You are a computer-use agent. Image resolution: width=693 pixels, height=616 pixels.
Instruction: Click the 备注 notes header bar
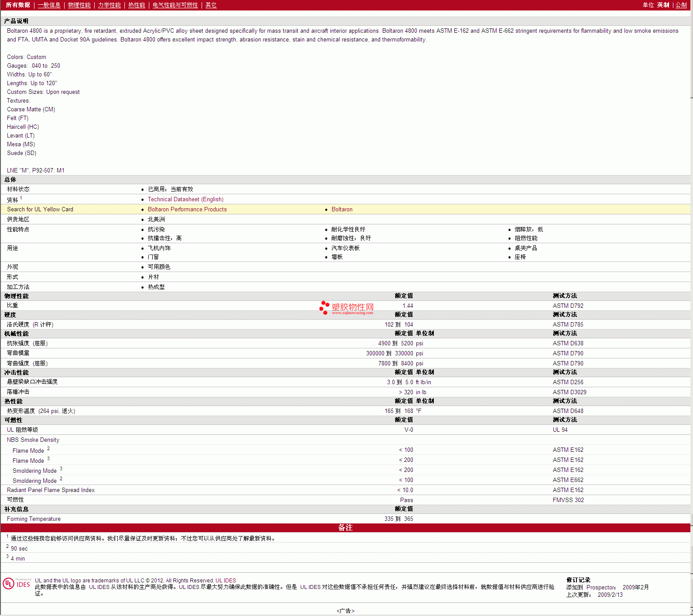[345, 528]
